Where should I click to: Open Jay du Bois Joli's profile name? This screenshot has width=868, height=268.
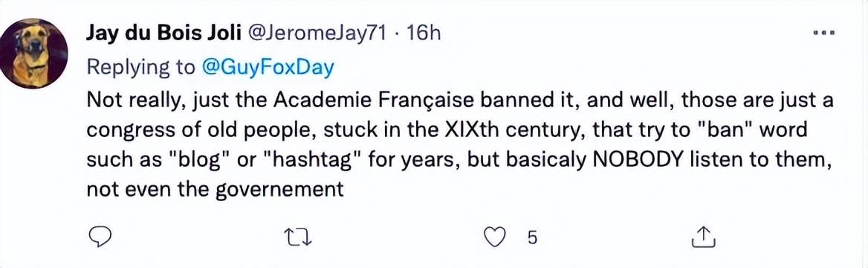click(x=162, y=34)
